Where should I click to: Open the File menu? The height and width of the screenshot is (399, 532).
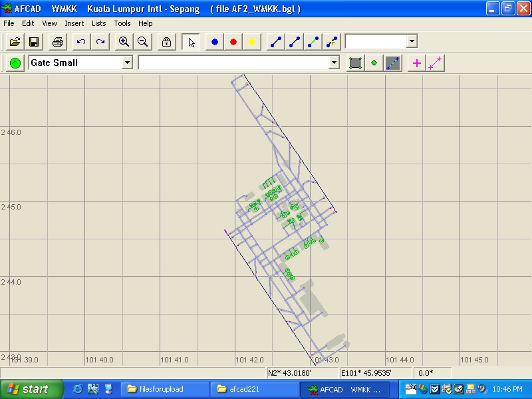pos(9,23)
